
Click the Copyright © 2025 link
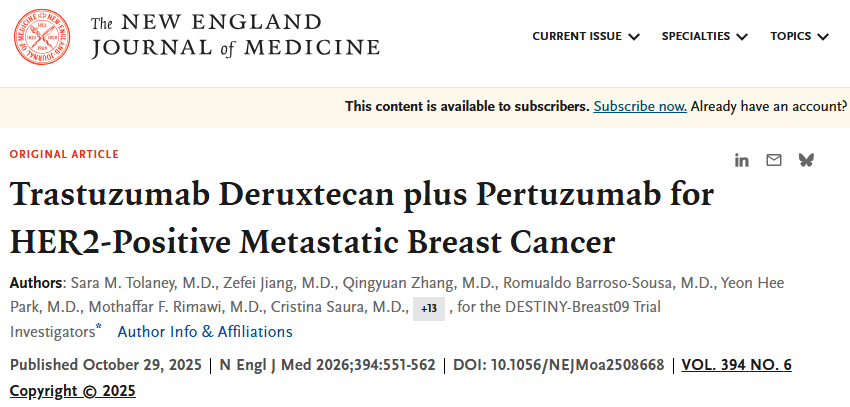(72, 390)
